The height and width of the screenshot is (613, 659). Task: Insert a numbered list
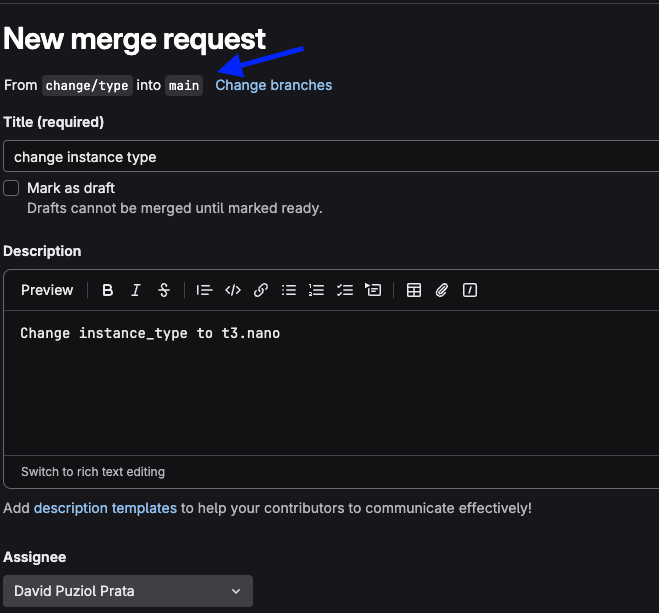pyautogui.click(x=317, y=290)
